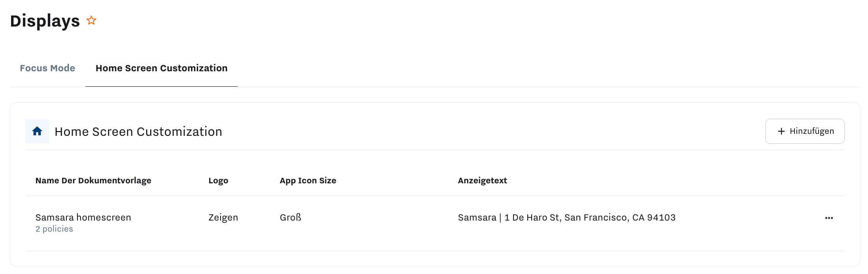This screenshot has width=868, height=274.
Task: Favorite the Displays page with the star icon
Action: [91, 20]
